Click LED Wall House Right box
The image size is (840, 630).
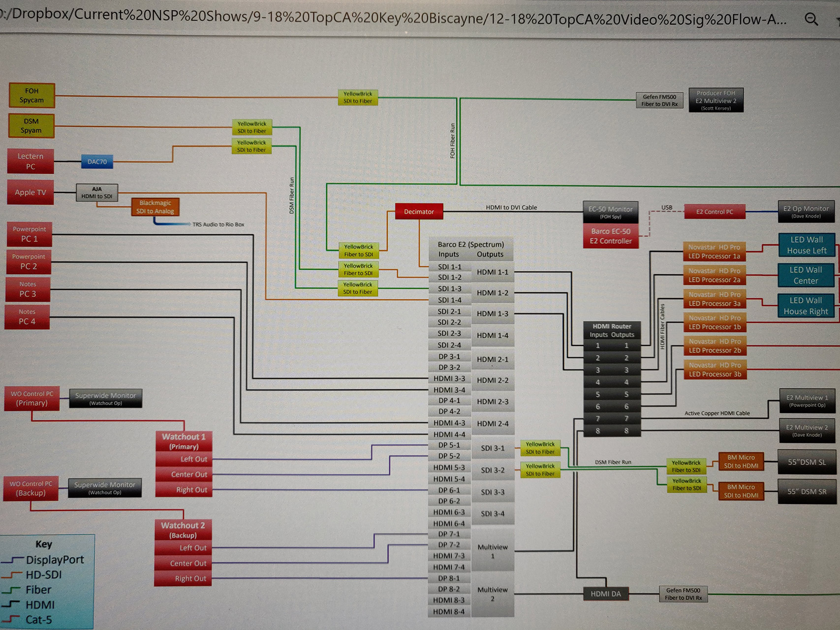click(806, 306)
